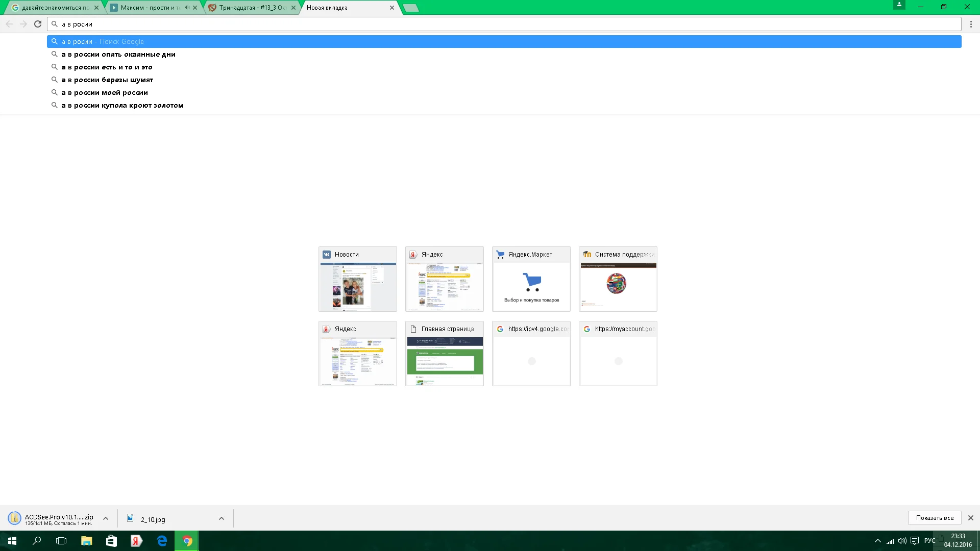The height and width of the screenshot is (551, 980).
Task: Open Chrome's three-dot menu
Action: [x=971, y=24]
